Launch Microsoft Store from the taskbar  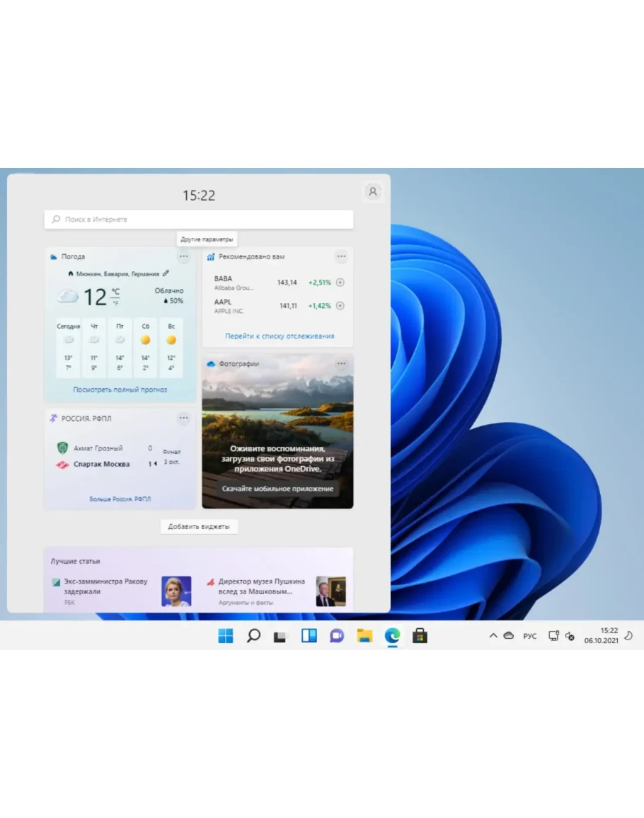point(420,636)
